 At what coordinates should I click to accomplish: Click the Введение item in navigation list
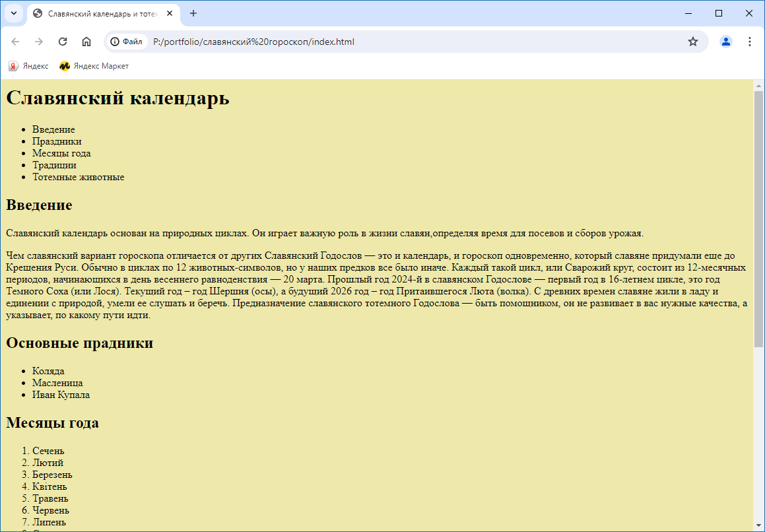pyautogui.click(x=53, y=129)
